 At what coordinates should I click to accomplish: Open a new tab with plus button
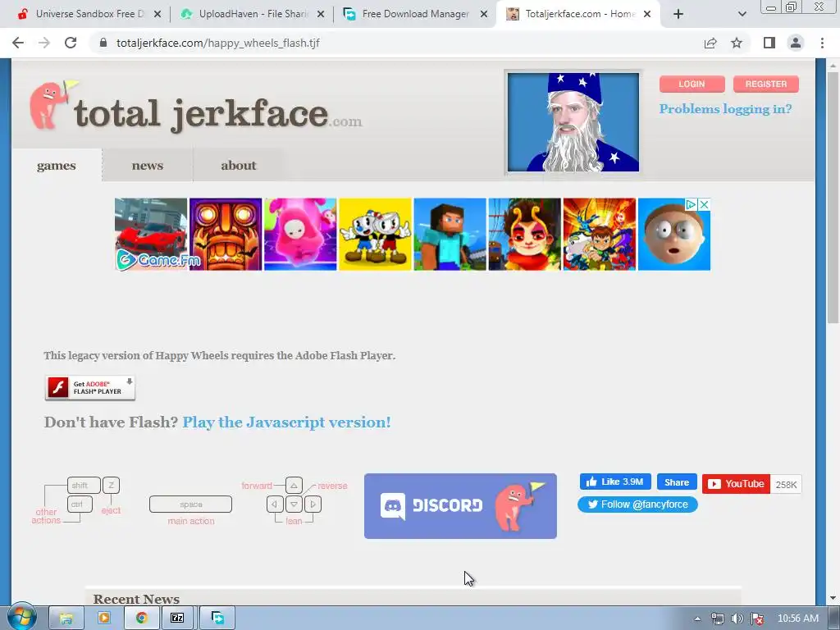[678, 14]
